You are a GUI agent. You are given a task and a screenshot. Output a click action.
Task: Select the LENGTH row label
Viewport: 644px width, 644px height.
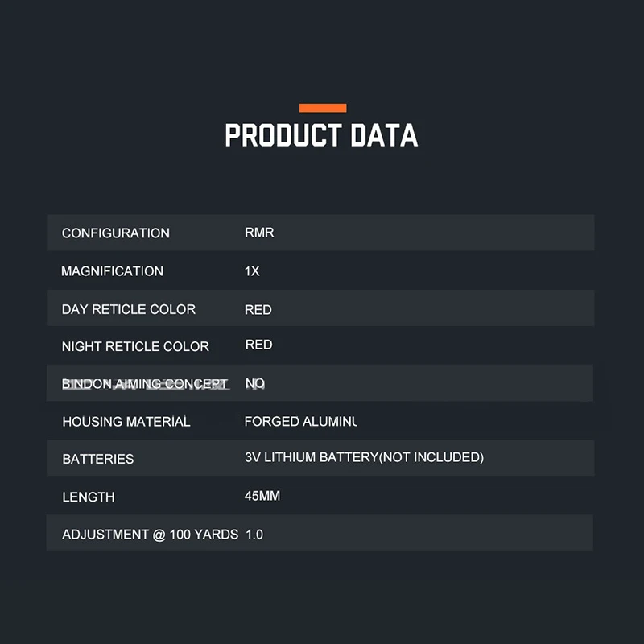click(89, 497)
